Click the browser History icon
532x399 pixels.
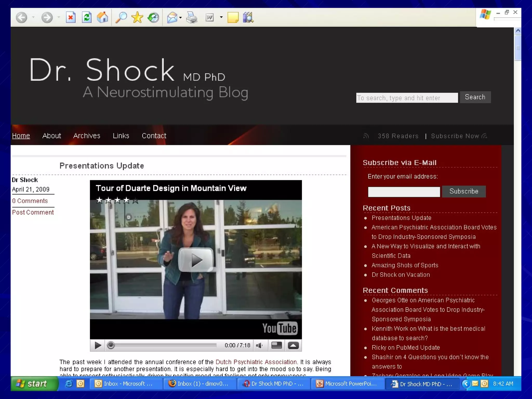pos(153,18)
